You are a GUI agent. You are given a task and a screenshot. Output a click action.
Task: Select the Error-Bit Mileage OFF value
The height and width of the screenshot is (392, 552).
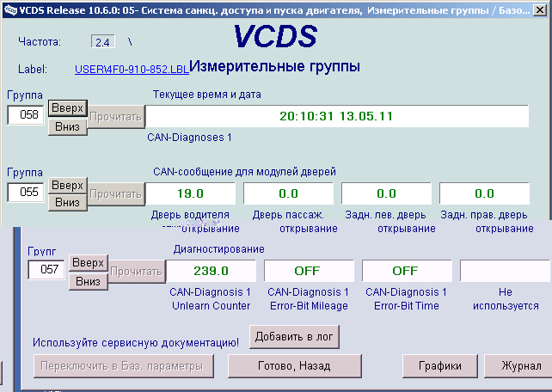point(309,271)
